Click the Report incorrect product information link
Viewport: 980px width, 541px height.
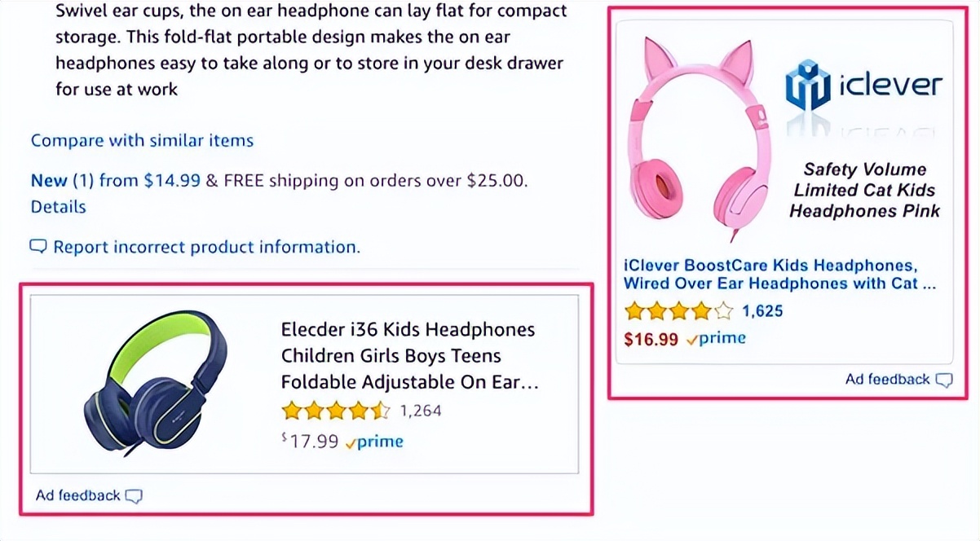coord(205,246)
